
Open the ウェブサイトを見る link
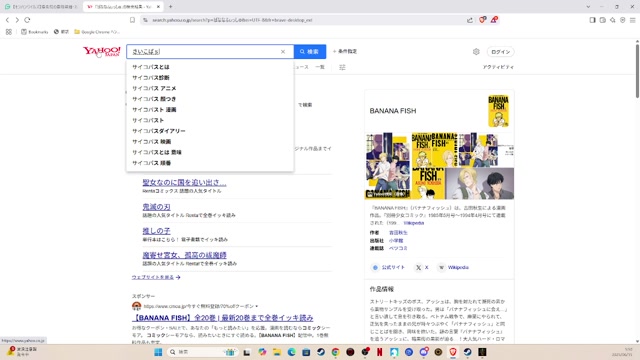[156, 277]
